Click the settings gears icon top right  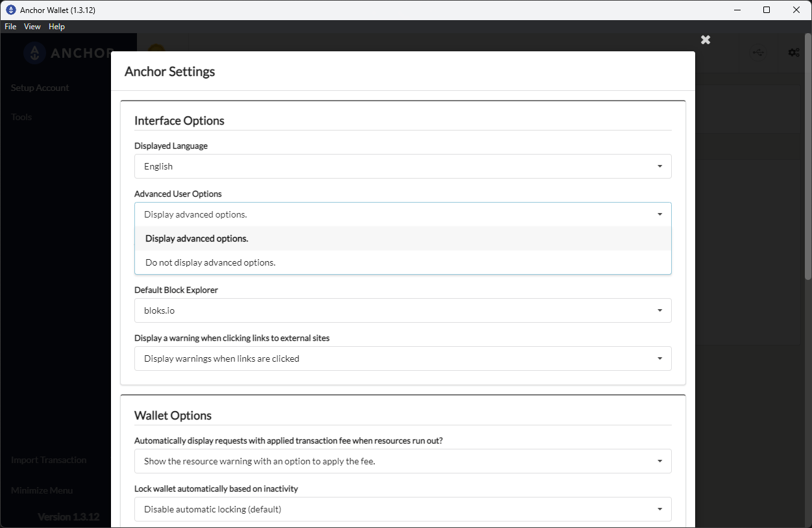[x=793, y=52]
